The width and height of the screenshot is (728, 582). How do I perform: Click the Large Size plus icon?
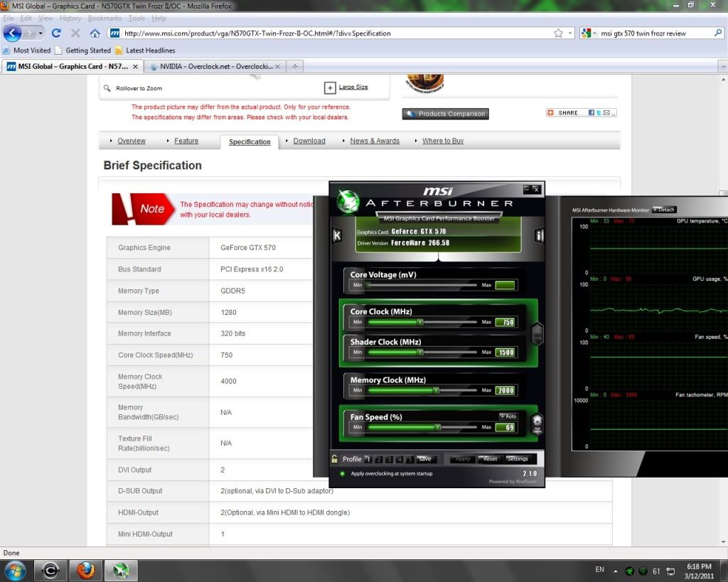(330, 87)
